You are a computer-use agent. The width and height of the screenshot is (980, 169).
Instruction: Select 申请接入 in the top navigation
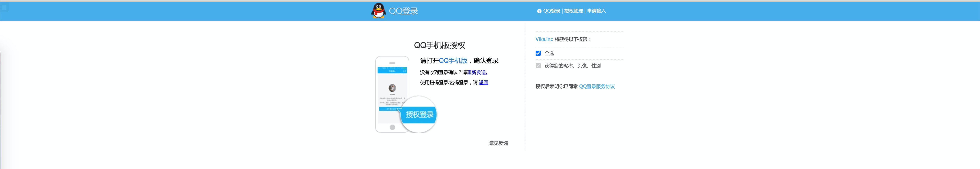click(596, 11)
